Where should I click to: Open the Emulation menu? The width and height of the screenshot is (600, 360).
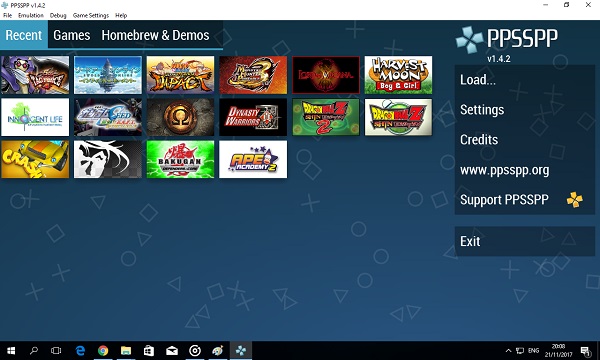pyautogui.click(x=31, y=15)
